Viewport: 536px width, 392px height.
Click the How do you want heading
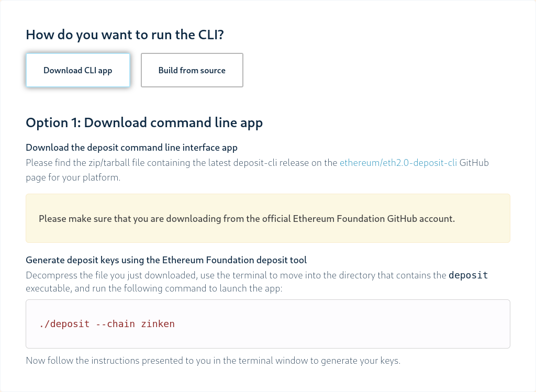coord(124,35)
